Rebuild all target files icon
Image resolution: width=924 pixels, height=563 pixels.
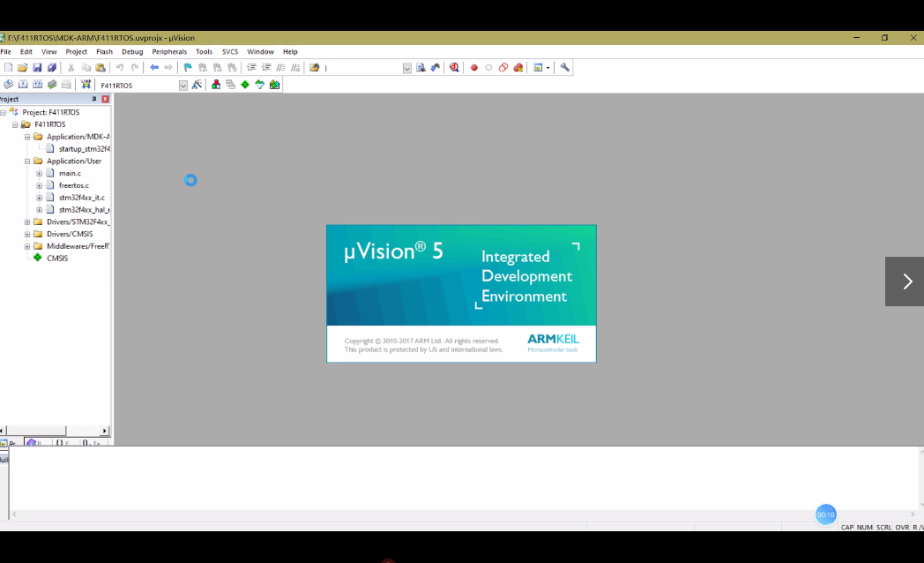pos(37,85)
